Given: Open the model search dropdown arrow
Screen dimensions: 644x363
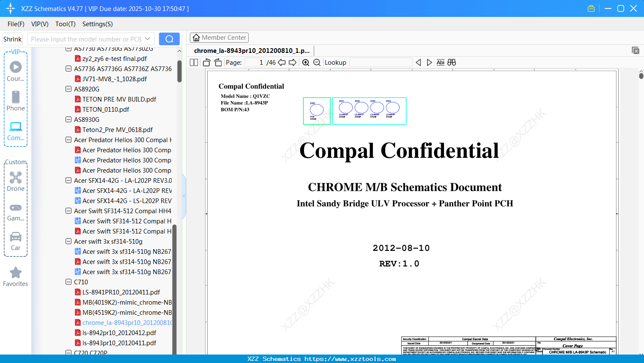Looking at the screenshot, I should click(x=148, y=39).
